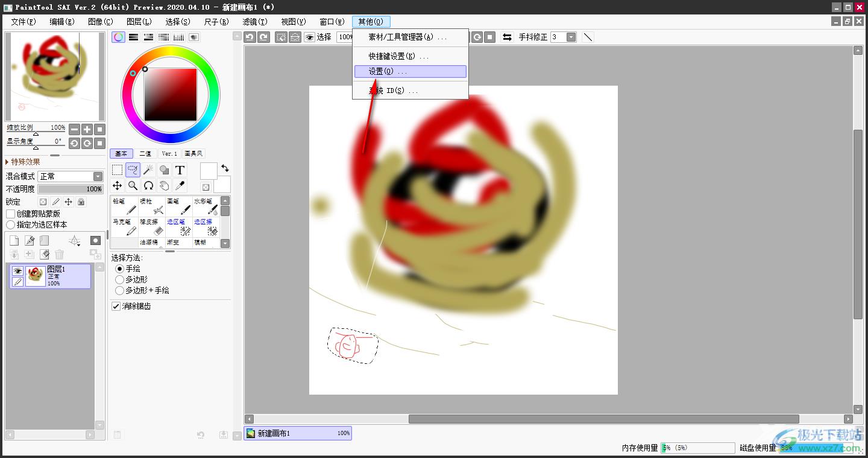Pick a color in the saturation square
This screenshot has width=868, height=458.
point(171,94)
